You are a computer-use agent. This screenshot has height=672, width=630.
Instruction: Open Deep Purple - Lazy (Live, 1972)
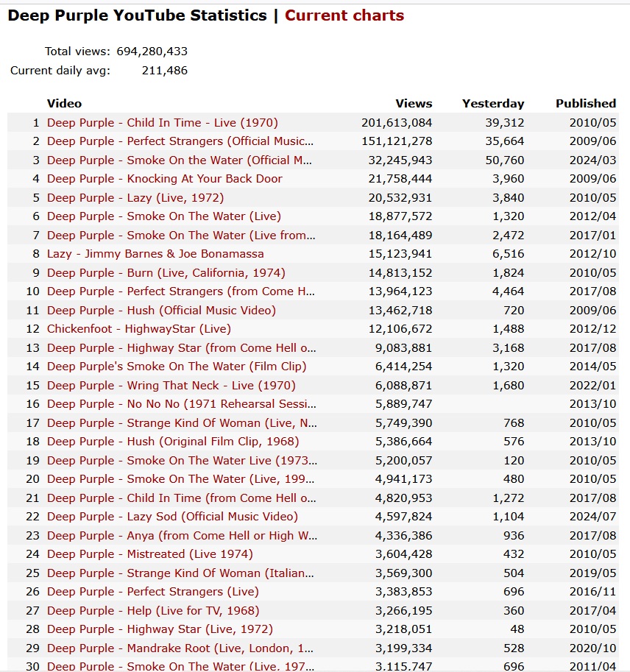tap(135, 197)
